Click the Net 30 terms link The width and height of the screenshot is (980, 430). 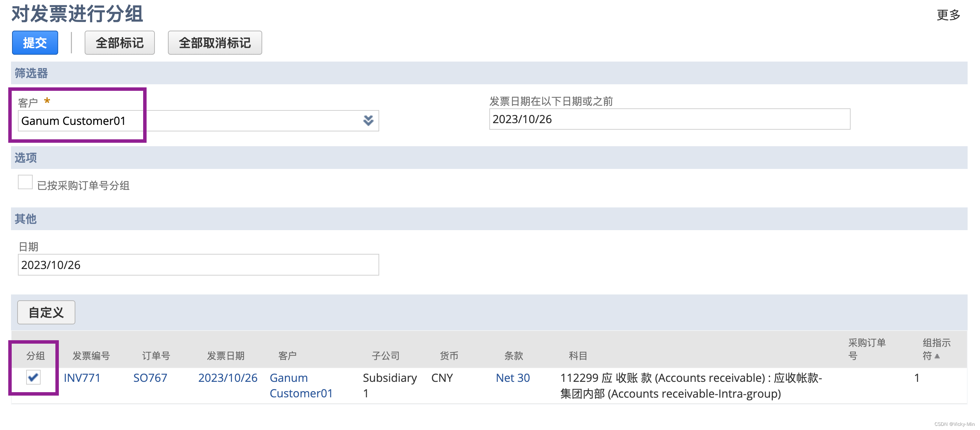[x=512, y=378]
